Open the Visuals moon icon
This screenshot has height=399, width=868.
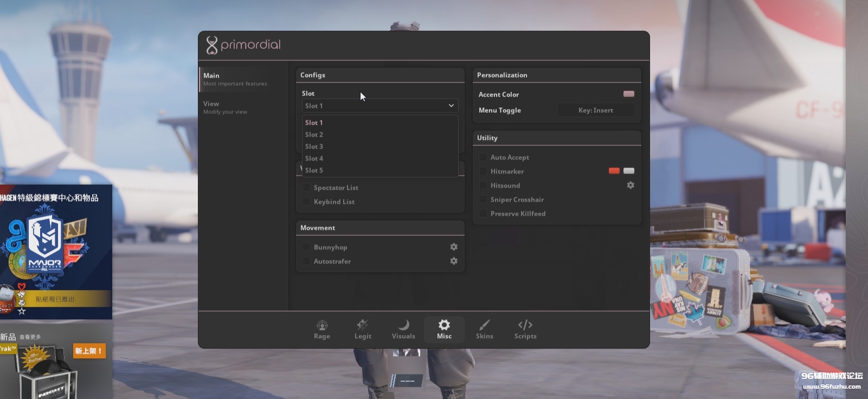tap(403, 325)
